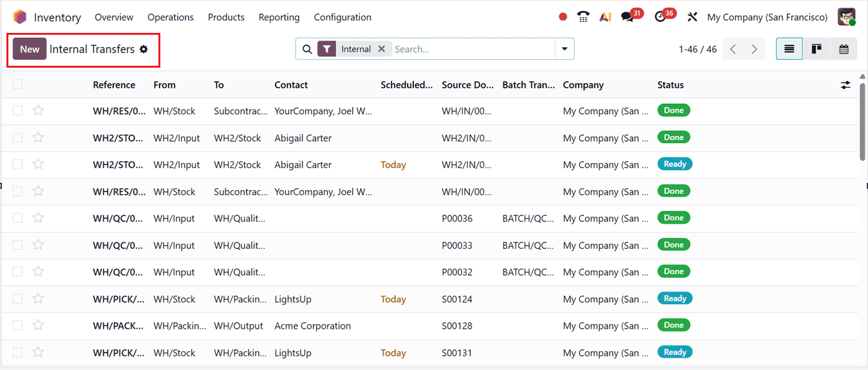Image resolution: width=868 pixels, height=370 pixels.
Task: Click the 1-46 / 46 pager counter
Action: click(x=697, y=49)
